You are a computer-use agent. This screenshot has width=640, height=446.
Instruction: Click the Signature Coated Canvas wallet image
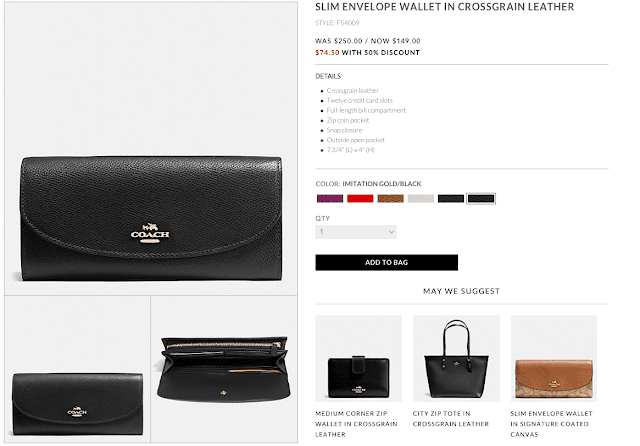click(x=554, y=358)
